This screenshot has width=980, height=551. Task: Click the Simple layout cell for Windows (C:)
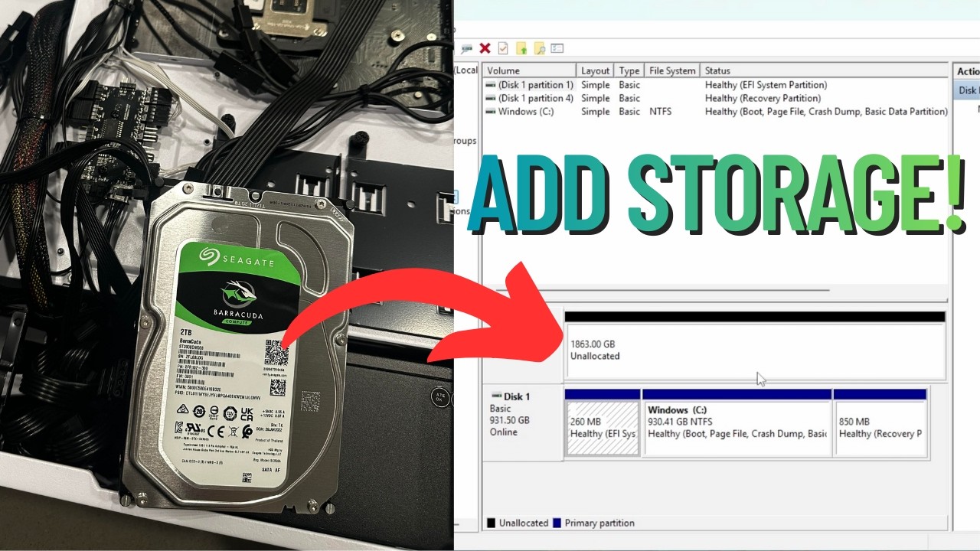[x=595, y=111]
